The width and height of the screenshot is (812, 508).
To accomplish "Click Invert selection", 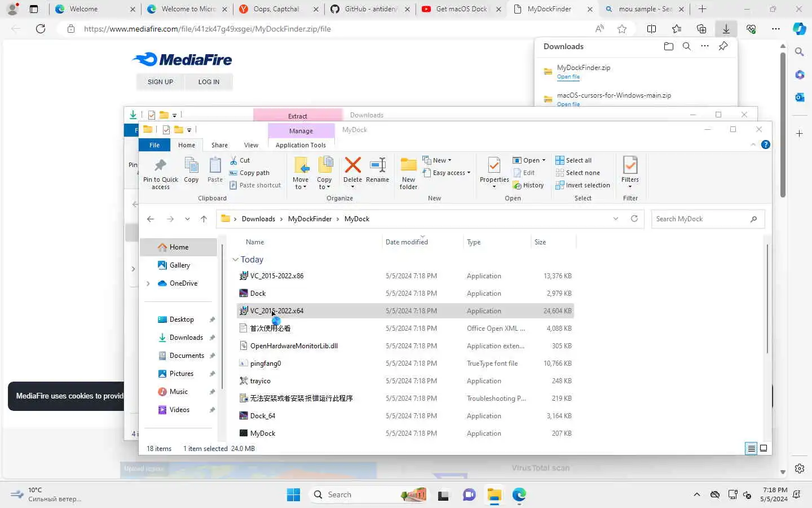I will click(x=582, y=185).
